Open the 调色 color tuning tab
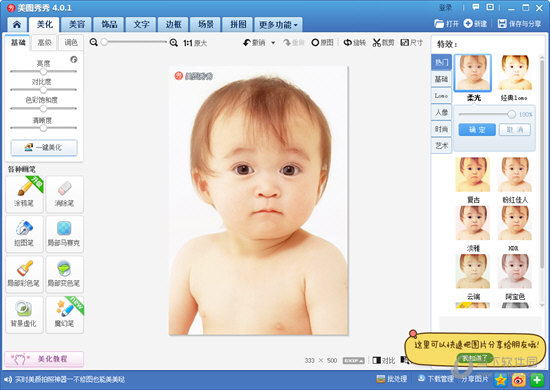Image resolution: width=550 pixels, height=390 pixels. pos(71,42)
